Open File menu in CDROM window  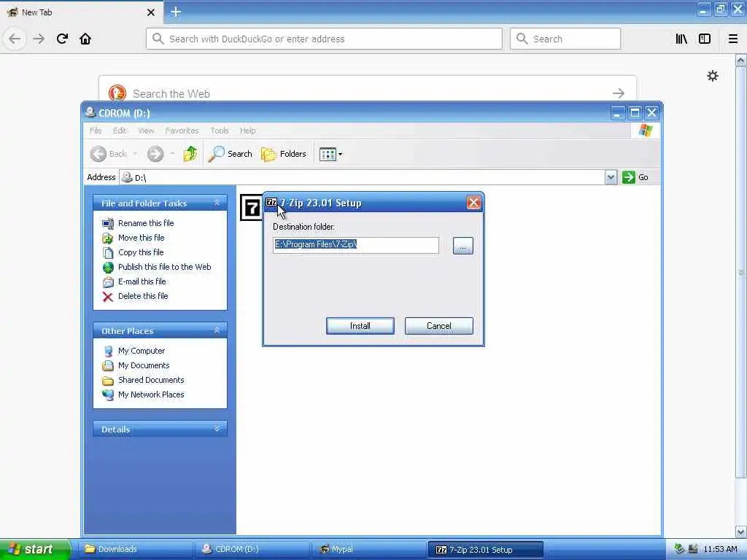tap(96, 131)
